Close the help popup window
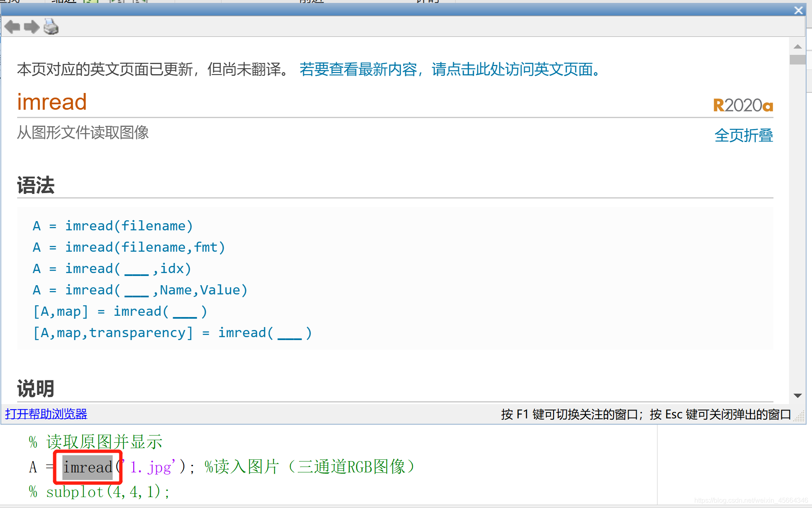Image resolution: width=812 pixels, height=508 pixels. click(798, 10)
